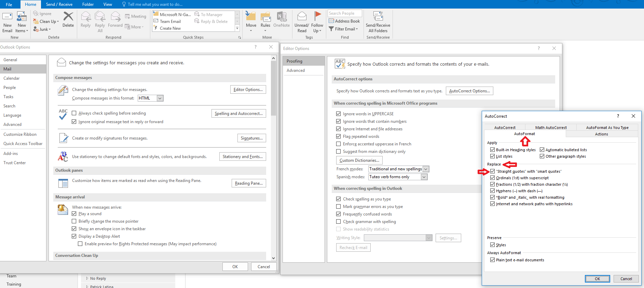Image resolution: width=644 pixels, height=288 pixels.
Task: Enable Always check spelling before sending
Action: coord(74,113)
